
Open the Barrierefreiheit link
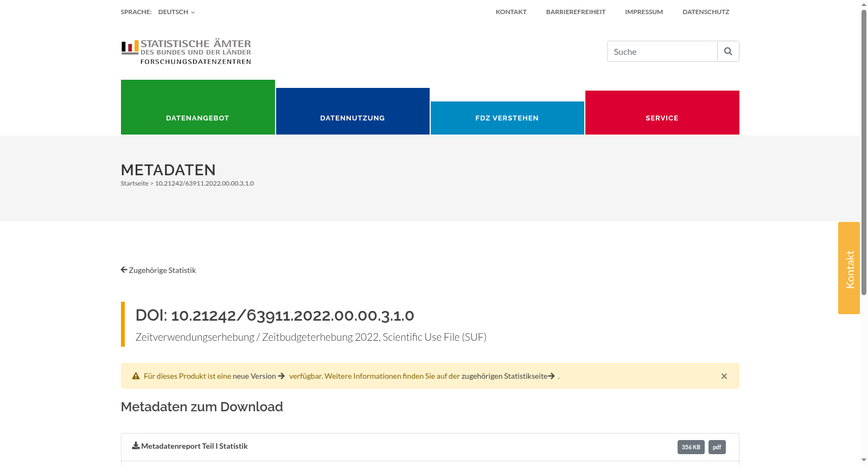click(576, 12)
